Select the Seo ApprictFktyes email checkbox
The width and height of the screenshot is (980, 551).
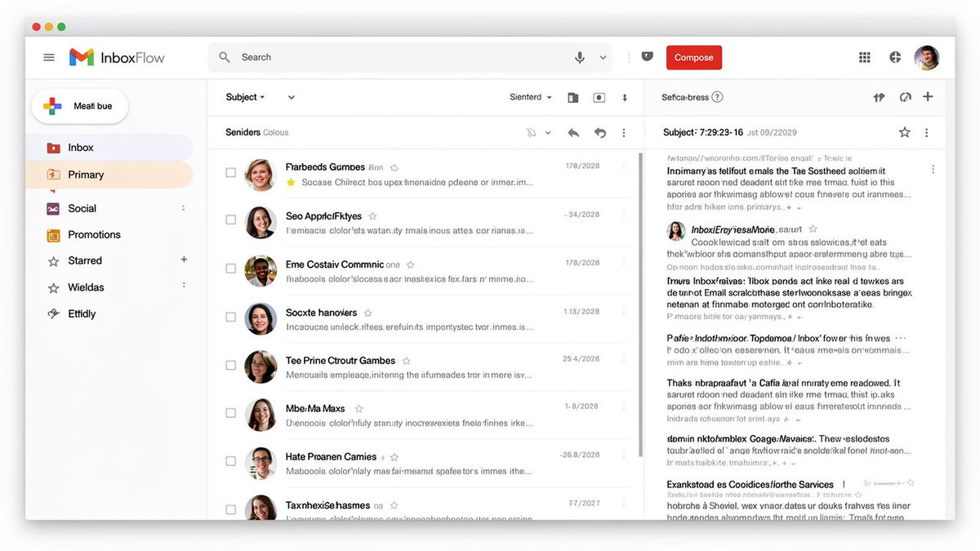click(x=230, y=220)
